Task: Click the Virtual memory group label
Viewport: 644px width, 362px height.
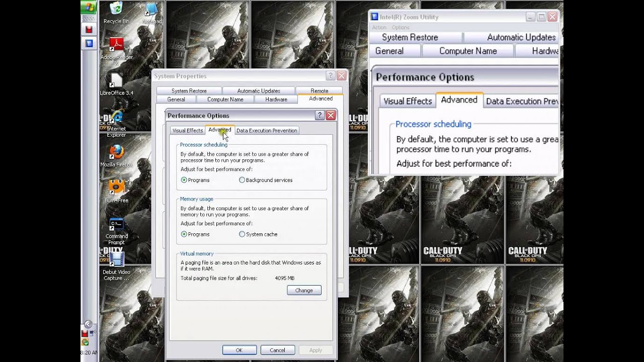Action: pos(197,253)
